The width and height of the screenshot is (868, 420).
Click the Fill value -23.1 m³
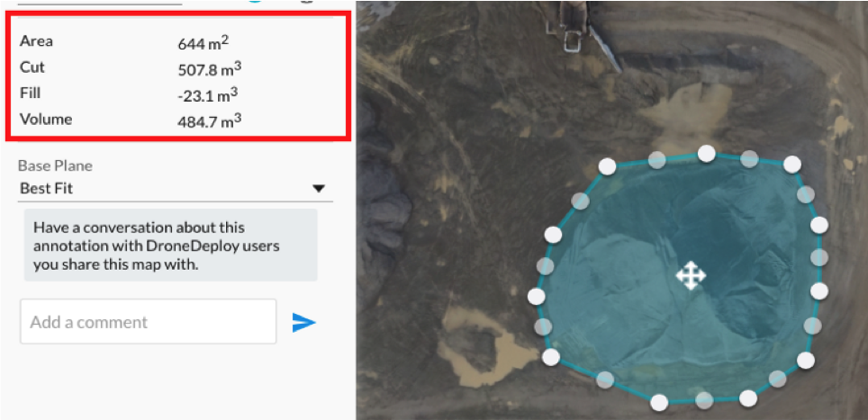[206, 95]
